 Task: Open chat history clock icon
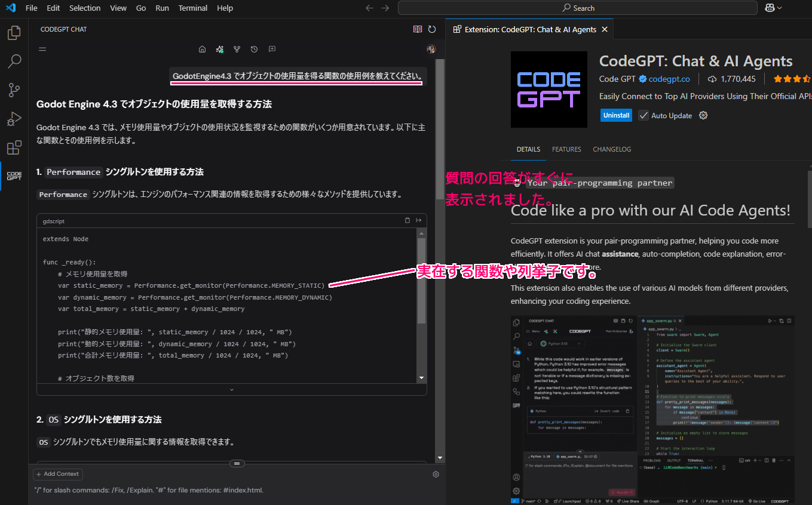(254, 49)
